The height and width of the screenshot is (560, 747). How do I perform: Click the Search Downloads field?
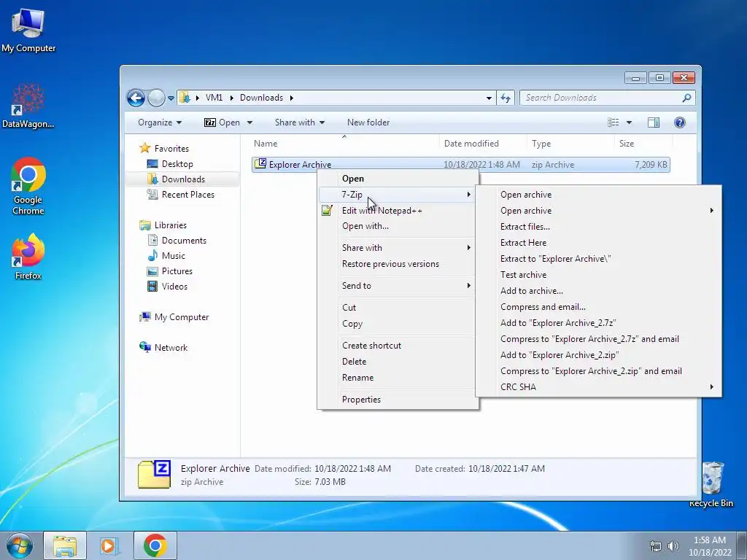[602, 98]
